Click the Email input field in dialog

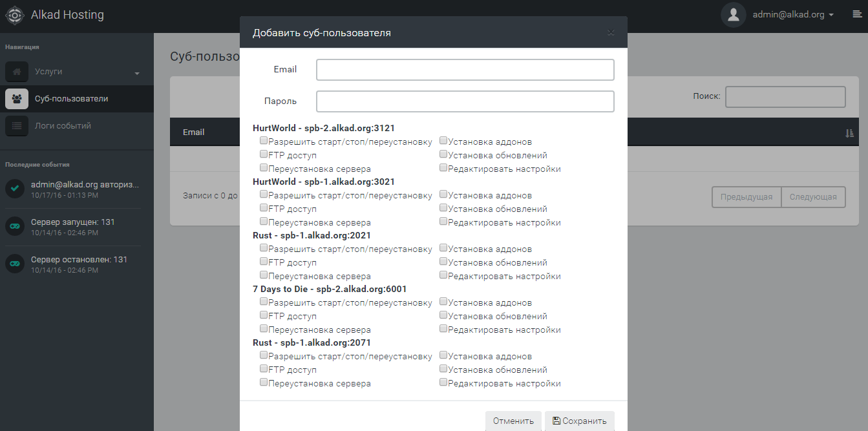click(x=465, y=70)
